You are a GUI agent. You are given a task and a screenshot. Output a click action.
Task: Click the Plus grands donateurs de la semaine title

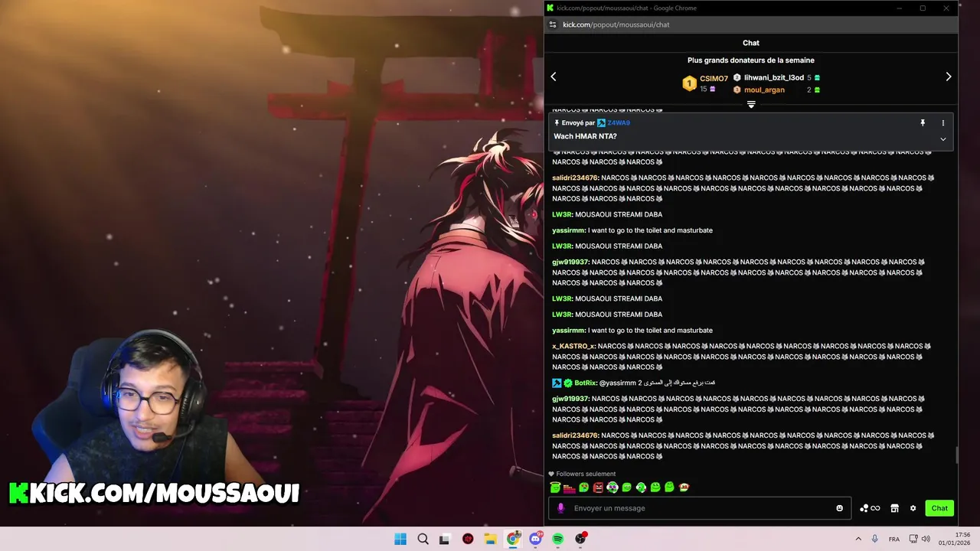click(x=751, y=60)
